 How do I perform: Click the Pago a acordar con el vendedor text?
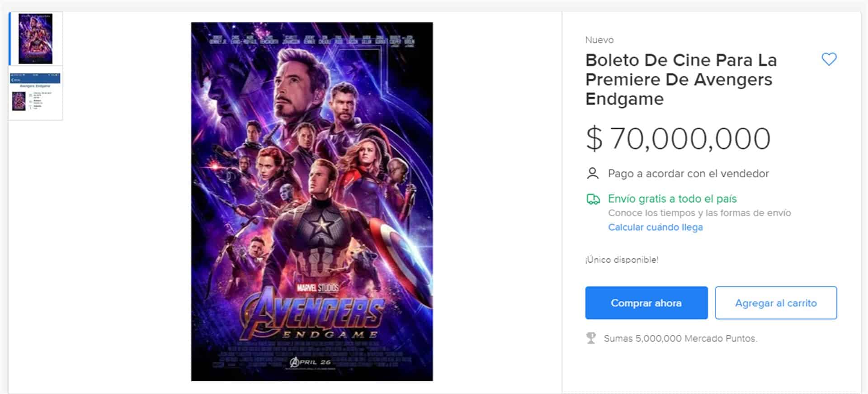click(688, 174)
